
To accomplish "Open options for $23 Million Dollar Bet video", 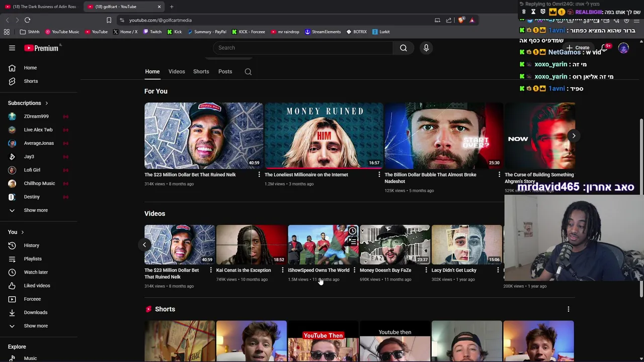I will [259, 174].
